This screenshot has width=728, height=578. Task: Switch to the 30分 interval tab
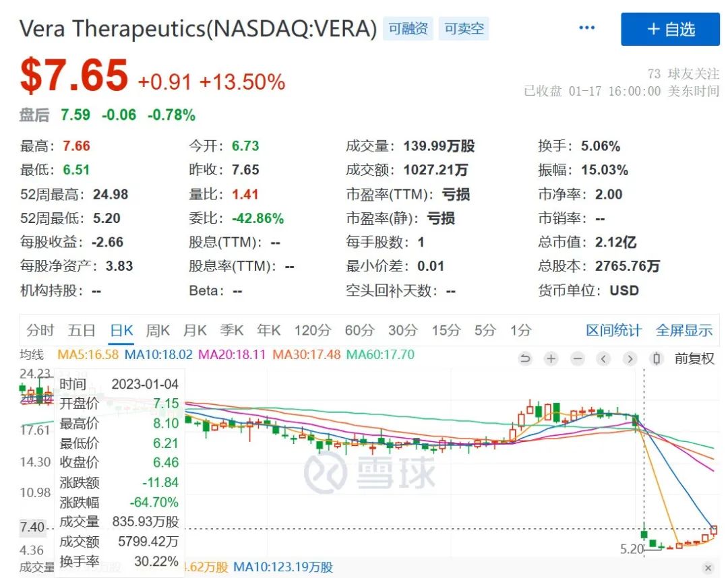coord(403,330)
